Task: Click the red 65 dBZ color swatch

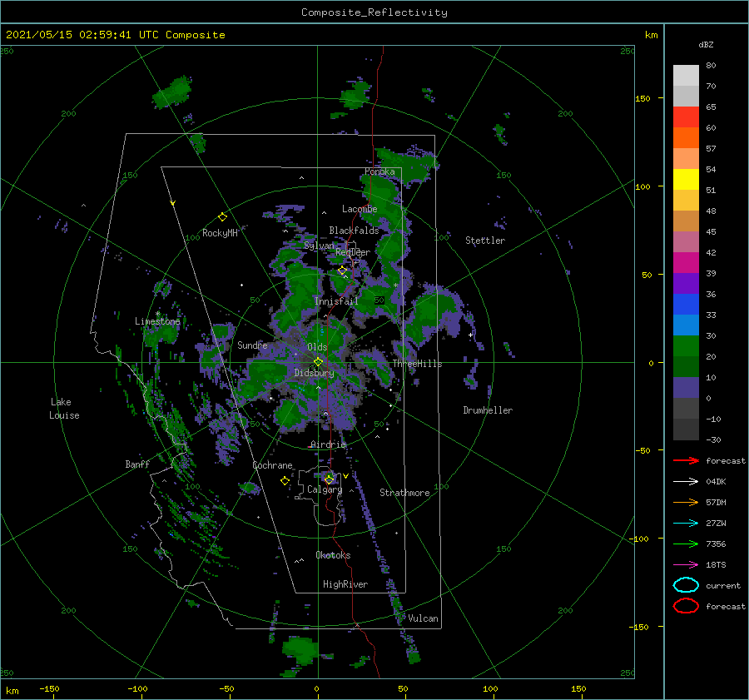Action: (686, 117)
